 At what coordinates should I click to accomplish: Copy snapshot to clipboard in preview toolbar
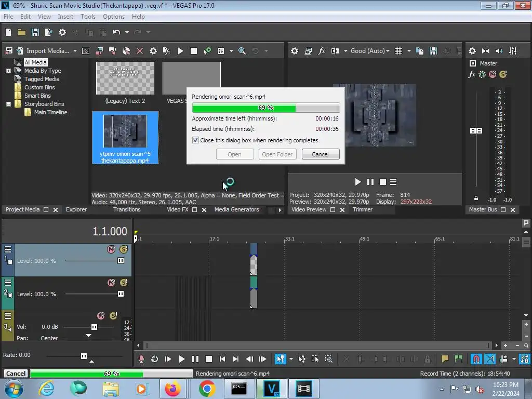[x=420, y=51]
